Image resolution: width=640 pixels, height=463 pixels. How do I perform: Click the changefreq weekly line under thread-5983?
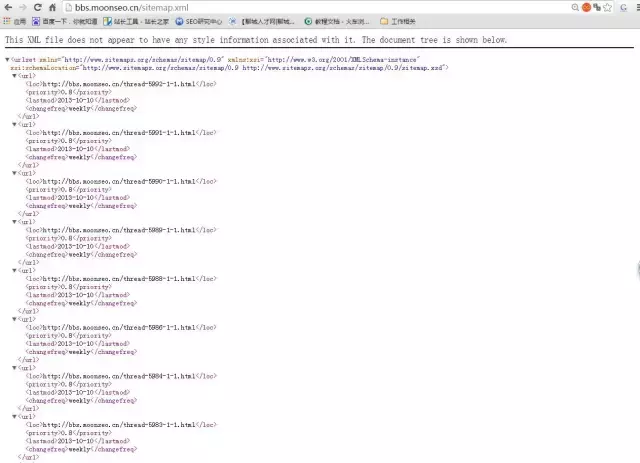click(81, 449)
